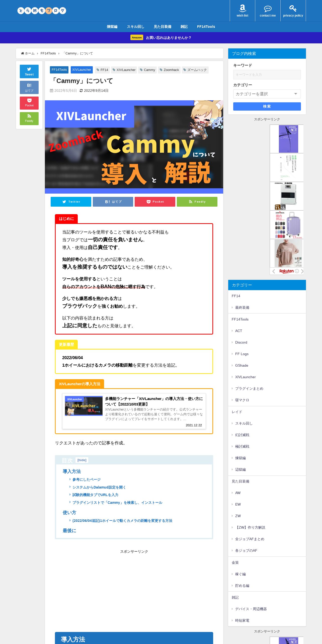Hide the table of contents with [hide]

(82, 460)
